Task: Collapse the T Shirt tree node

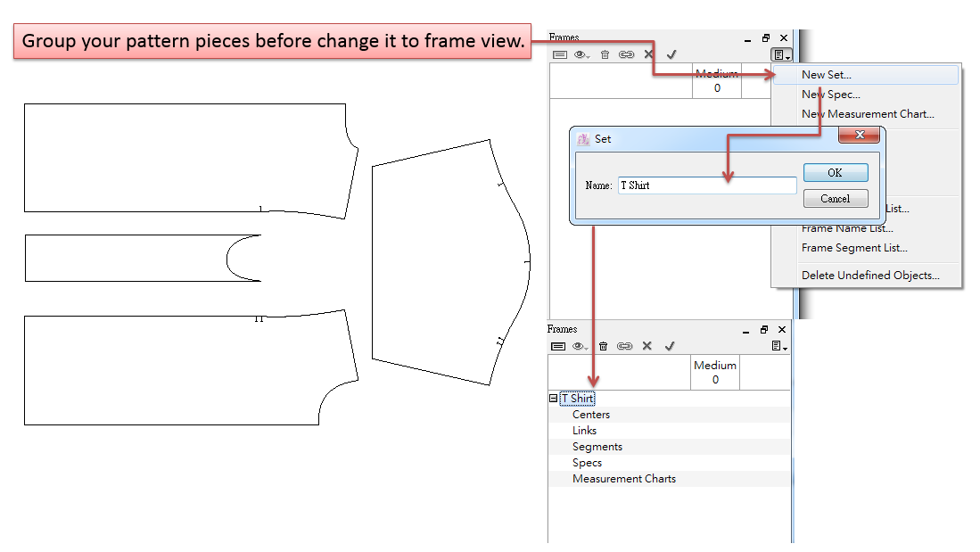Action: 553,399
